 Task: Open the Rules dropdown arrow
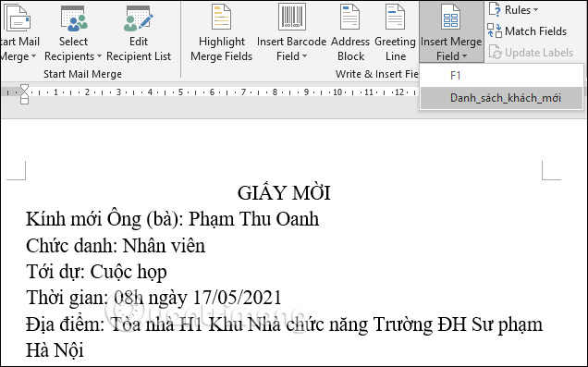(535, 10)
